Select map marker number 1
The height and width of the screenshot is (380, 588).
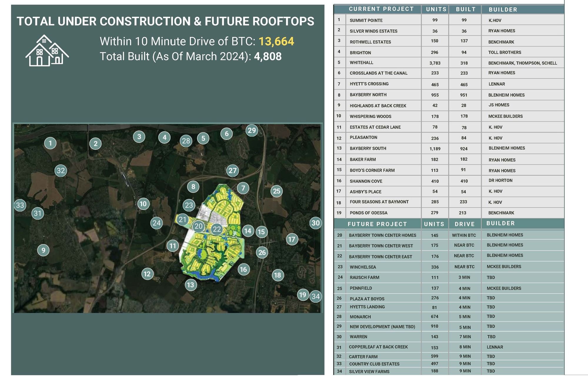pyautogui.click(x=50, y=143)
